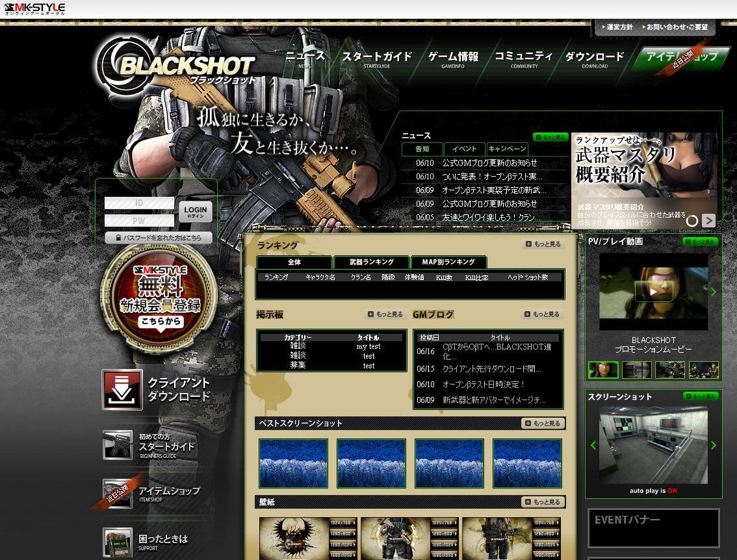Open the 困ったときは support icon
This screenshot has height=560, width=737.
coord(118,542)
